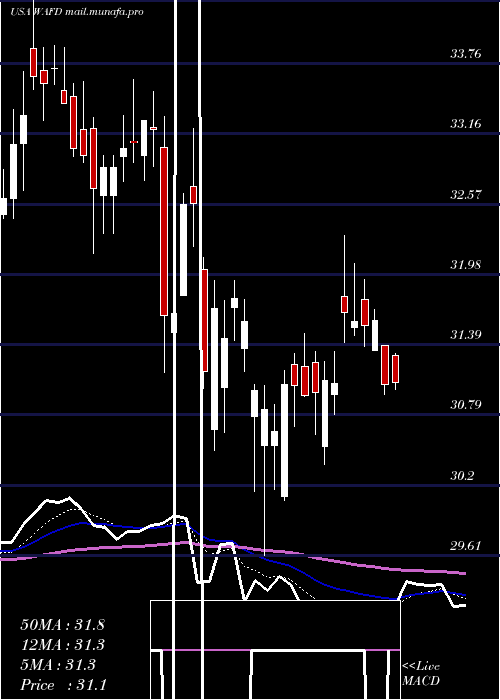Click the 29.61 price axis label
Image resolution: width=500 pixels, height=700 pixels.
click(466, 546)
